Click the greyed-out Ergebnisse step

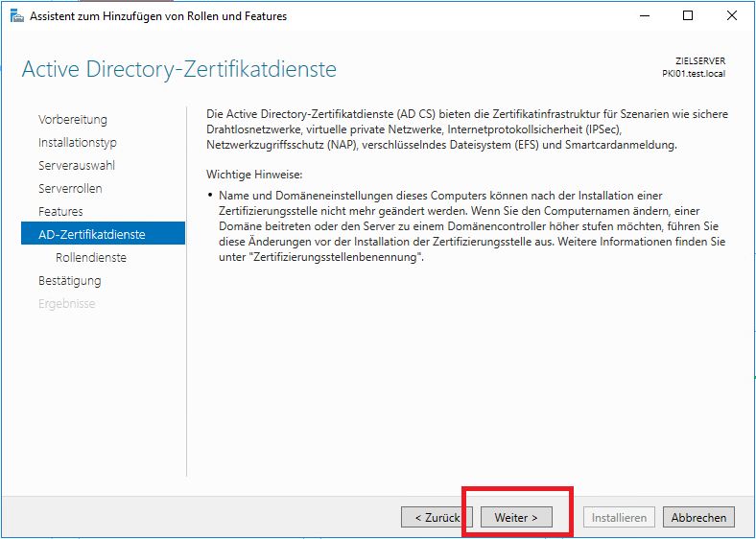click(x=66, y=304)
